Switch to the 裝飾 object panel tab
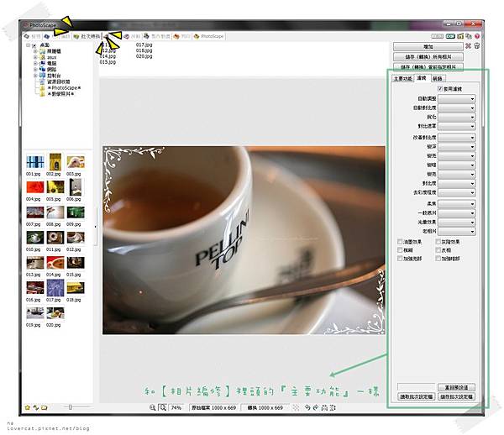Viewport: 504px width, 435px height. click(x=437, y=78)
